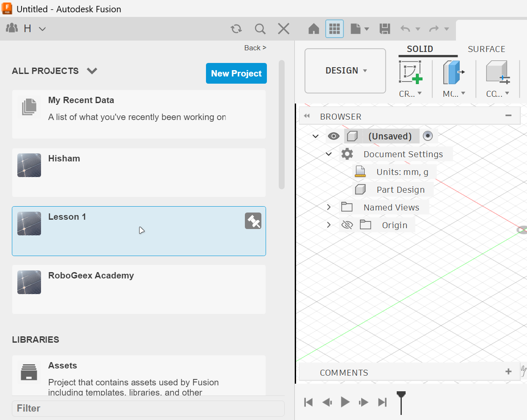Open My Recent Data
This screenshot has height=420, width=527.
click(139, 114)
